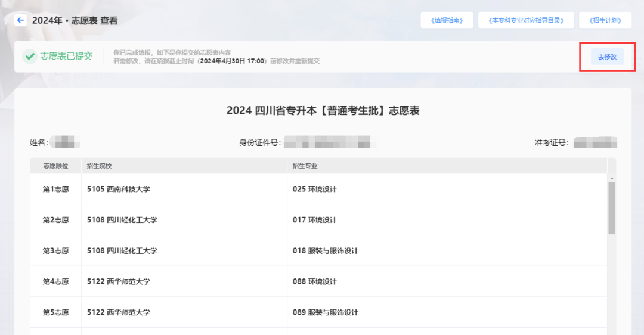Open the 《招生计划》 enrollment plan
The height and width of the screenshot is (335, 644).
605,20
